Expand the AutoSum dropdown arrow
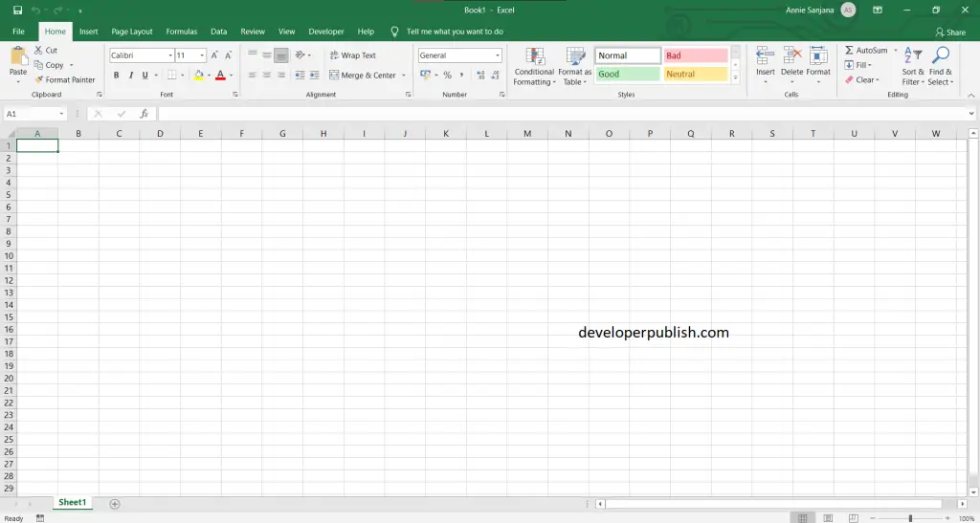Viewport: 980px width, 523px height. point(895,50)
